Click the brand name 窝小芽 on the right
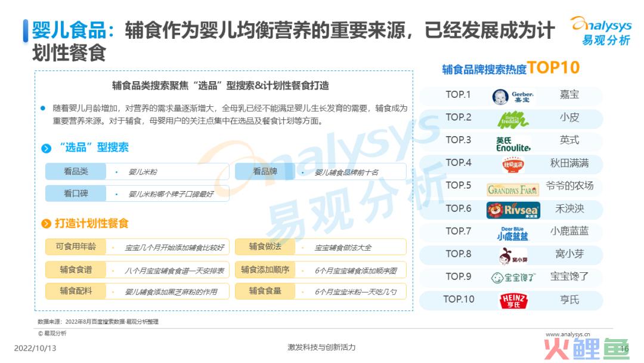The image size is (644, 363). click(569, 254)
